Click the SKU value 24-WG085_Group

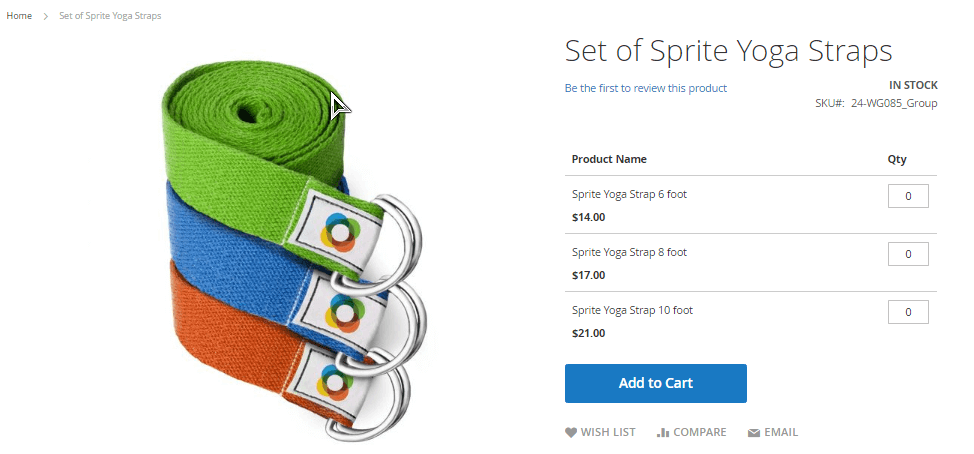click(x=894, y=104)
